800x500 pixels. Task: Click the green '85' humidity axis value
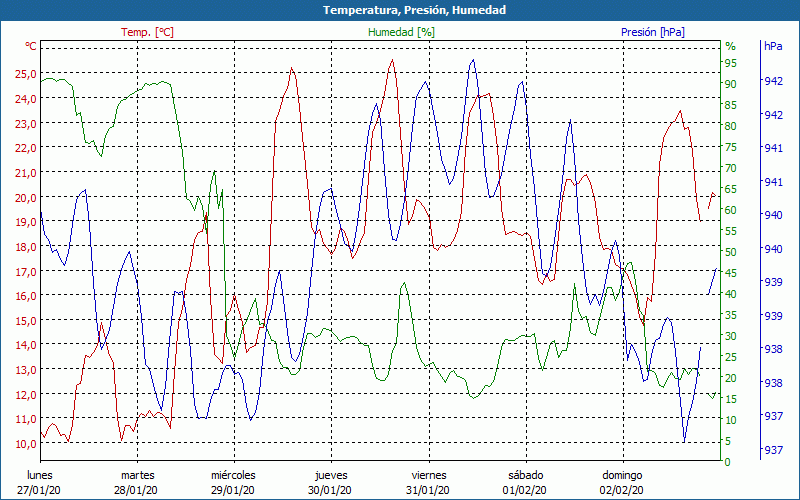[731, 105]
